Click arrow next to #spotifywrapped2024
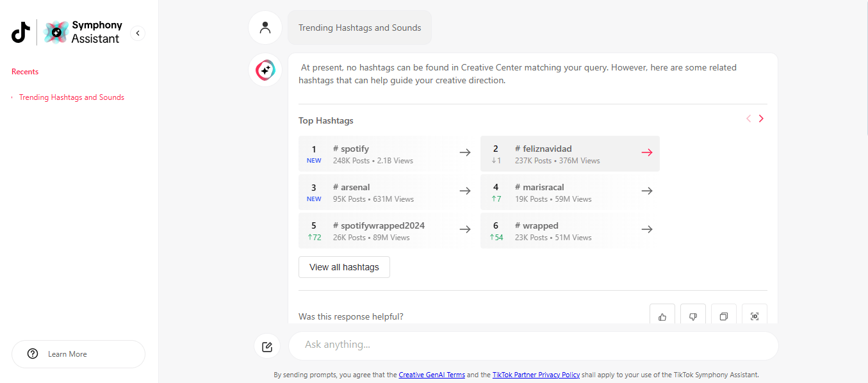Viewport: 868px width, 383px height. (x=465, y=229)
